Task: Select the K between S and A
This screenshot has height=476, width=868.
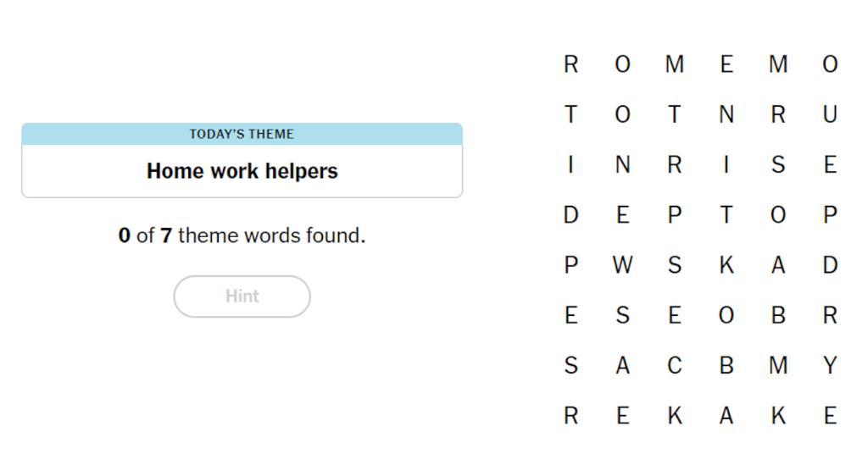Action: click(726, 265)
